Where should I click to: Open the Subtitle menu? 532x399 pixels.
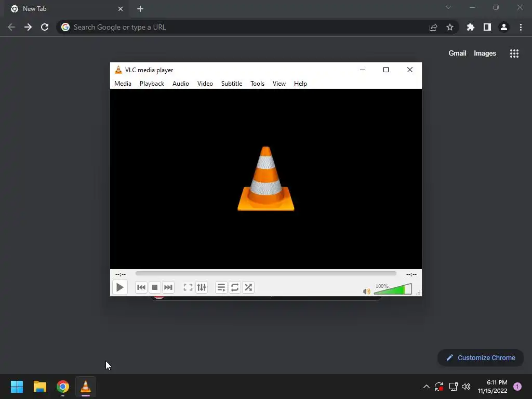(232, 84)
